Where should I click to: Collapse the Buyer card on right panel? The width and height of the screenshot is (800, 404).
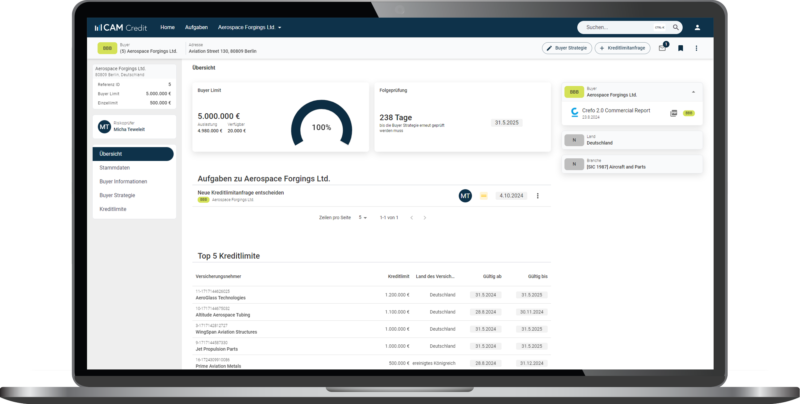[x=693, y=92]
